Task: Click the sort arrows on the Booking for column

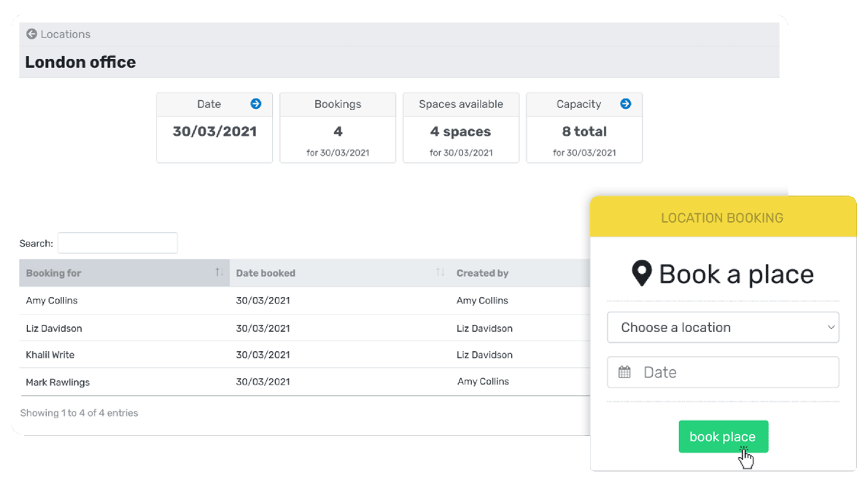Action: click(x=217, y=272)
